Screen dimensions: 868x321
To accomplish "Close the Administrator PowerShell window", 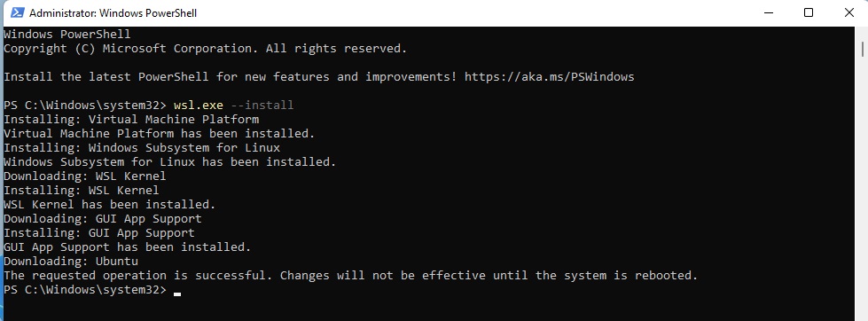I will coord(848,12).
